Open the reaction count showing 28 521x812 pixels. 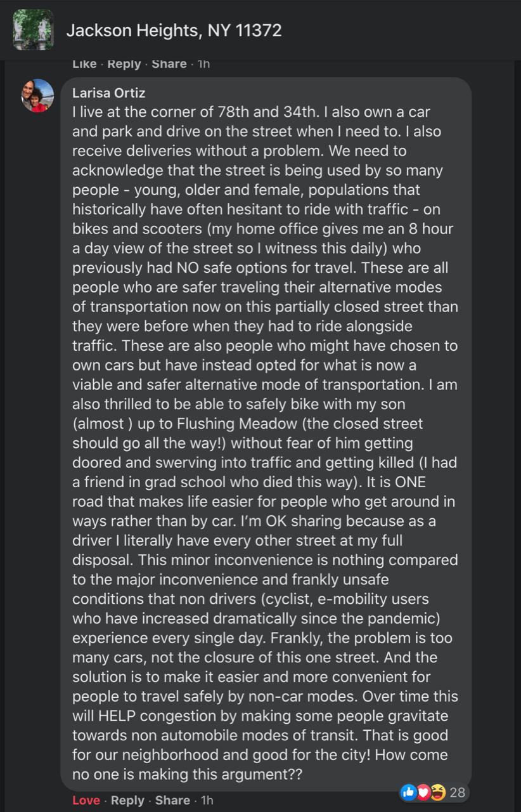[x=458, y=792]
